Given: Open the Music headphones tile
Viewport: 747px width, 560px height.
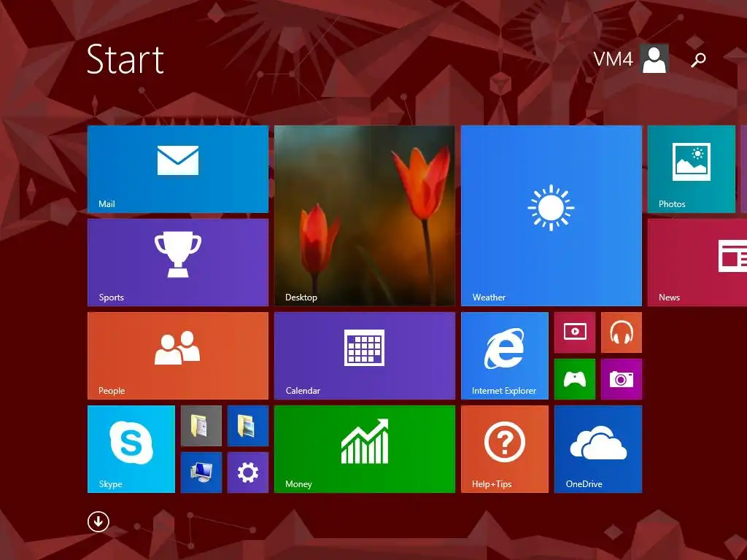Looking at the screenshot, I should 622,332.
